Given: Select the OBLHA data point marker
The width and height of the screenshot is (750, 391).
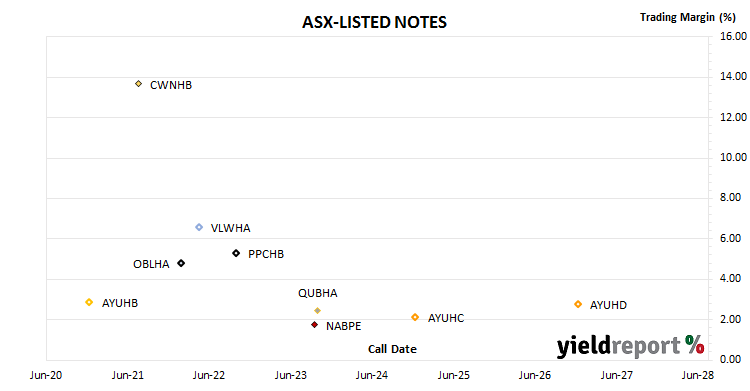Looking at the screenshot, I should (181, 263).
